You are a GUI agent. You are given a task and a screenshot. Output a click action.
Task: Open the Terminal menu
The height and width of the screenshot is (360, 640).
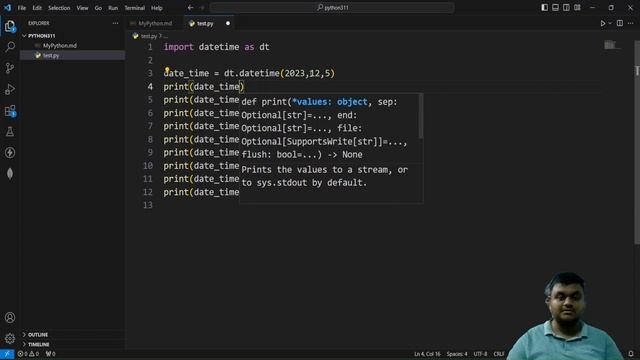tap(135, 8)
